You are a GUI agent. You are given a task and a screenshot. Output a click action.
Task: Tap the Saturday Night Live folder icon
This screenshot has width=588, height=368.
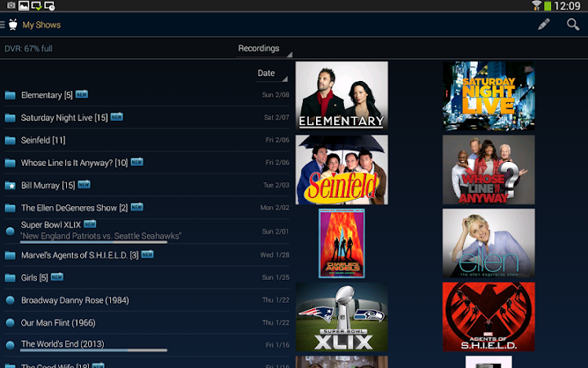coord(10,118)
